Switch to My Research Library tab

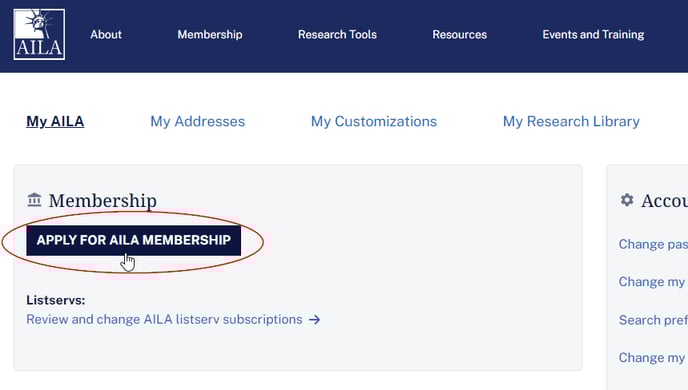pyautogui.click(x=571, y=122)
